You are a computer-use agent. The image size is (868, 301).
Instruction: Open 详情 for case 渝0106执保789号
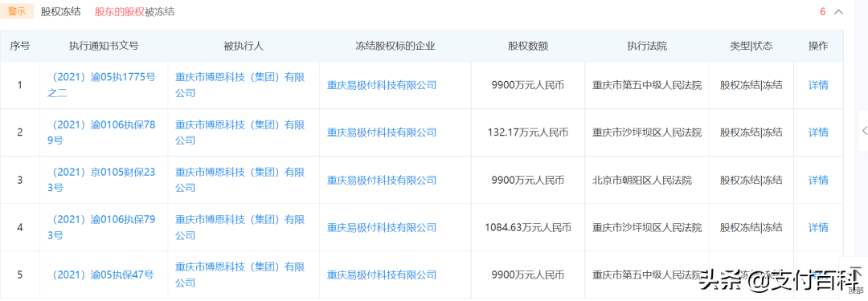click(818, 132)
